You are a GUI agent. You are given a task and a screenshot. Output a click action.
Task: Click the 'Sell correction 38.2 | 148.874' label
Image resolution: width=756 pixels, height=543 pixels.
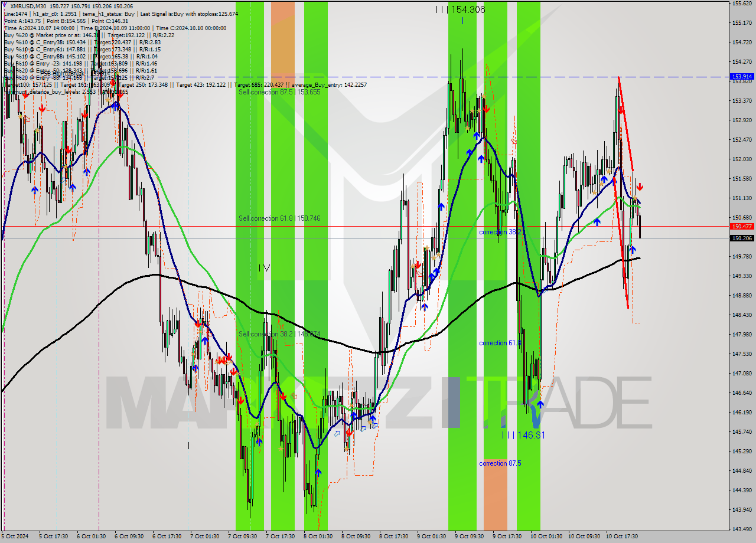(x=279, y=334)
